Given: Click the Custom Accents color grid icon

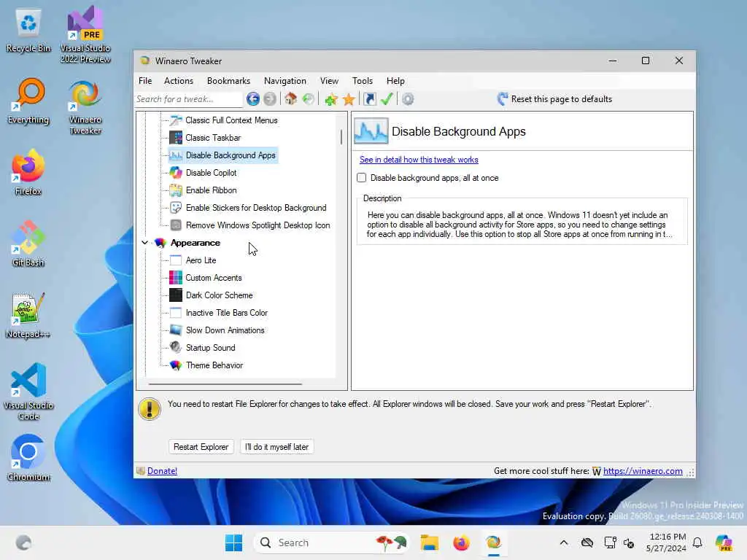Looking at the screenshot, I should click(x=176, y=278).
